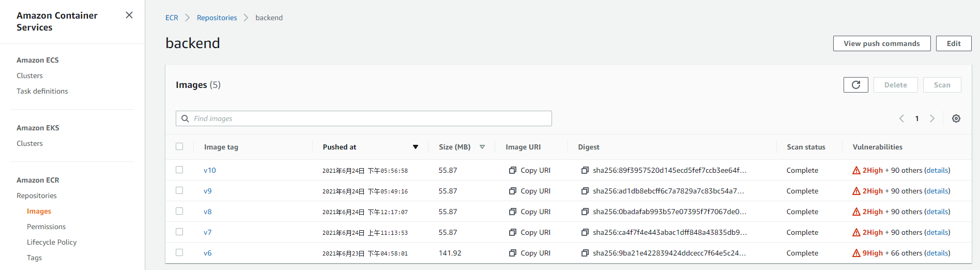Go to previous page arrow

coord(901,118)
